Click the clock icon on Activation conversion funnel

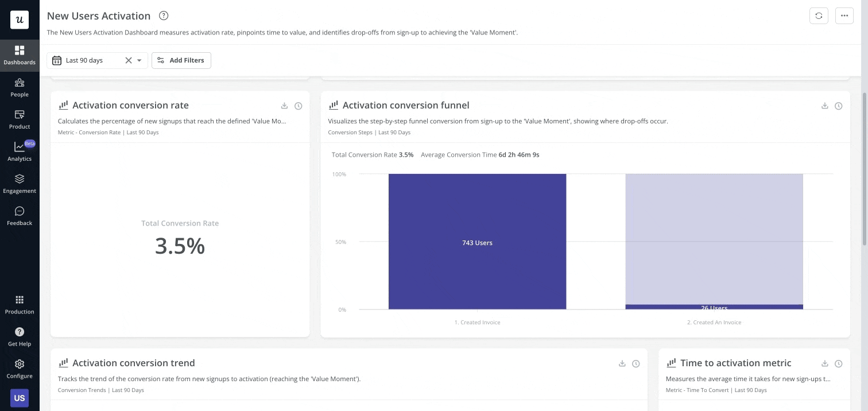(x=839, y=106)
